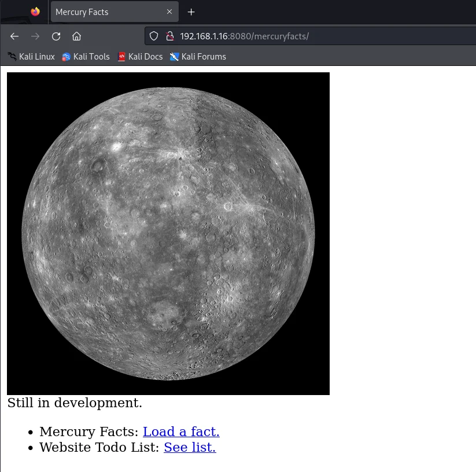The image size is (476, 472).
Task: Open a new tab with plus button
Action: point(191,12)
